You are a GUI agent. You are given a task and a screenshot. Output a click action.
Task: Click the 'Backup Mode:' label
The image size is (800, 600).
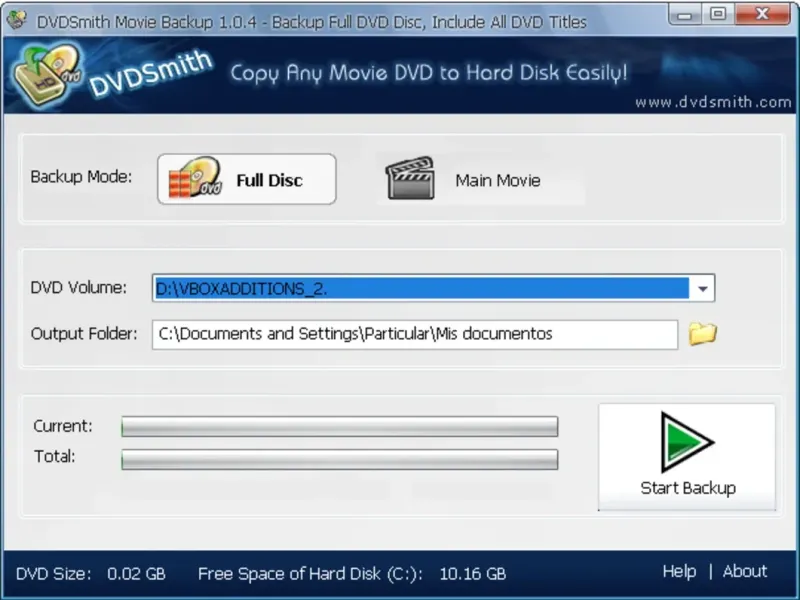(x=81, y=177)
